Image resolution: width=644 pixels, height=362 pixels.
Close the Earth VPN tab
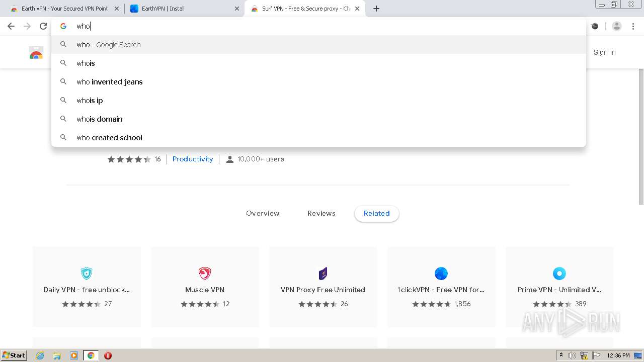click(x=117, y=9)
